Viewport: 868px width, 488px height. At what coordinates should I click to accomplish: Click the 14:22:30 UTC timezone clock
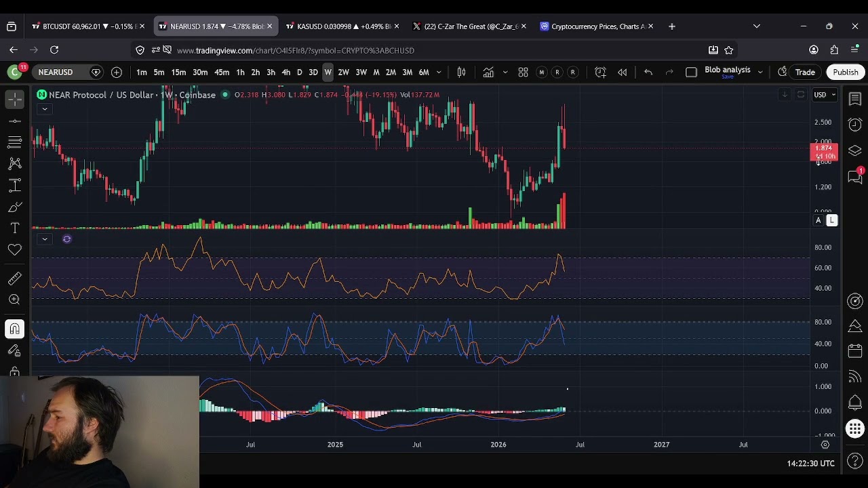click(x=810, y=464)
